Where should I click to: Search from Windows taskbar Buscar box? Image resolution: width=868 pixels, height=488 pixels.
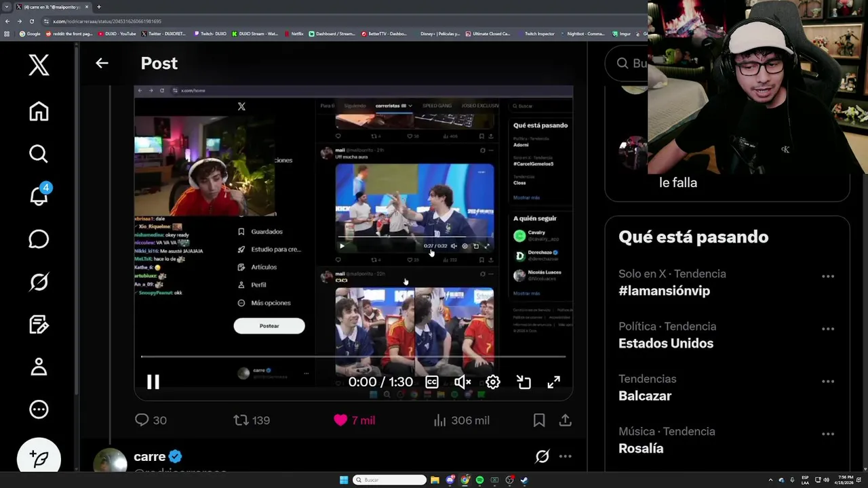click(390, 480)
